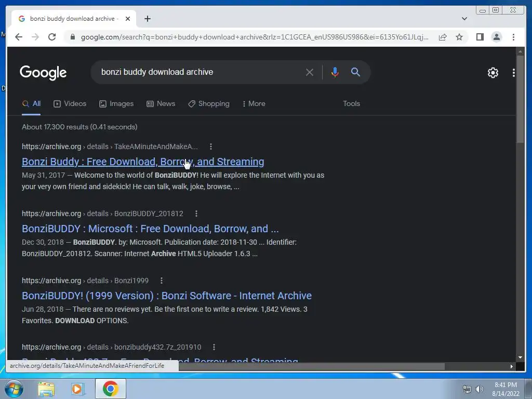This screenshot has width=532, height=399.
Task: Open BonziBUDDY Microsoft result link
Action: coord(150,229)
